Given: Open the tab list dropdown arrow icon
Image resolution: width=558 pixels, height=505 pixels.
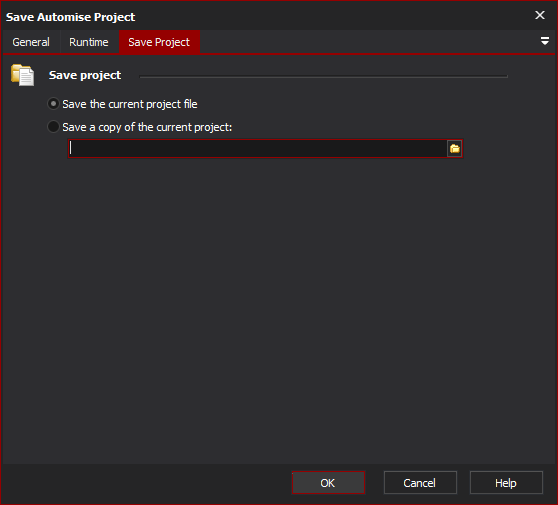Looking at the screenshot, I should (544, 41).
